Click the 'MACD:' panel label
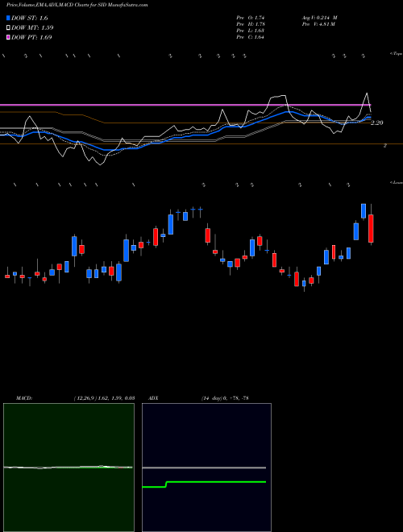Viewport: 403px width, 532px height. 24,398
